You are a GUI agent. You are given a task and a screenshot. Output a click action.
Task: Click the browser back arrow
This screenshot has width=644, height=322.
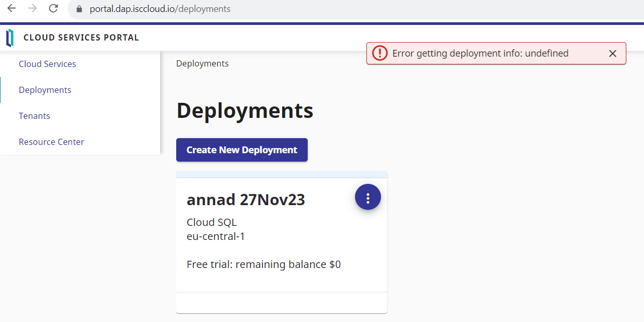11,8
